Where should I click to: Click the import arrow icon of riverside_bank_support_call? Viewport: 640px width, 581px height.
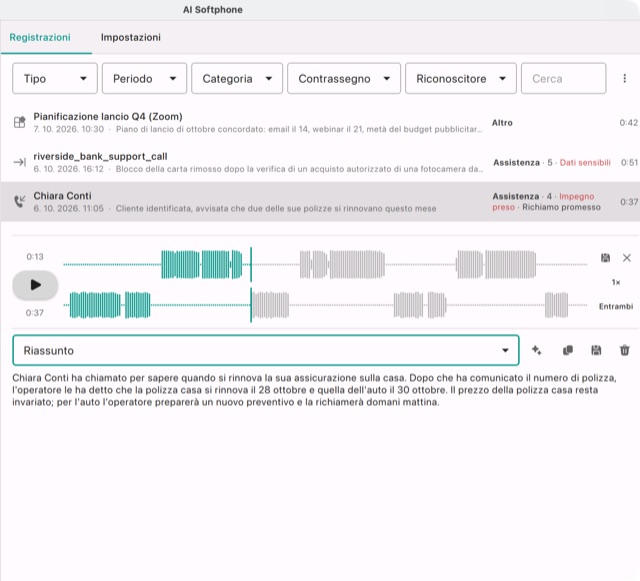20,162
